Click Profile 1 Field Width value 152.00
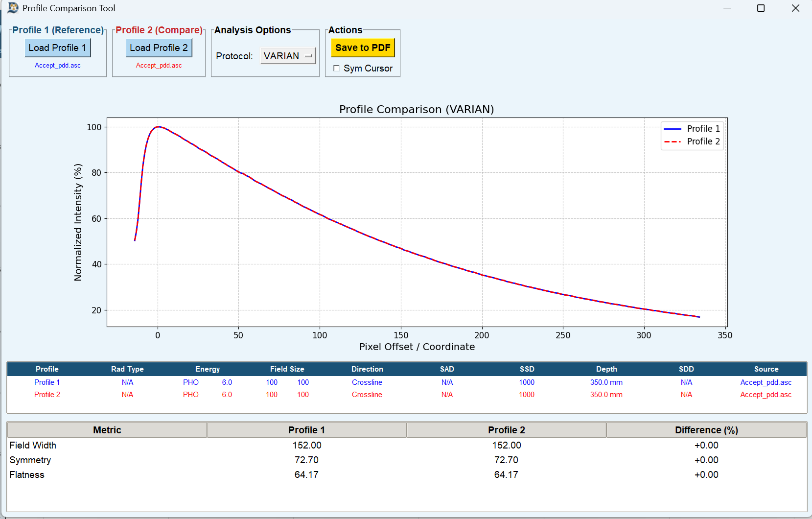This screenshot has height=519, width=812. pyautogui.click(x=307, y=445)
